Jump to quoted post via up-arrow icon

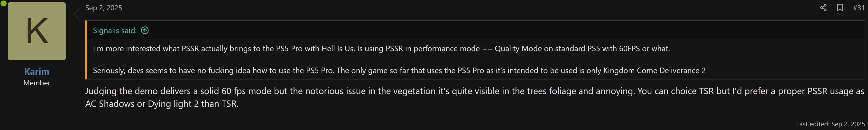(145, 30)
